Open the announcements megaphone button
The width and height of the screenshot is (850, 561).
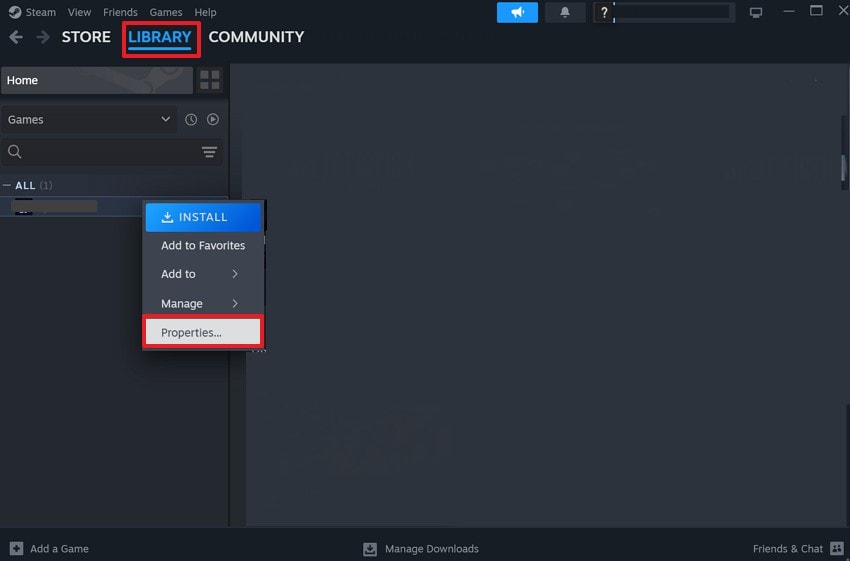517,12
